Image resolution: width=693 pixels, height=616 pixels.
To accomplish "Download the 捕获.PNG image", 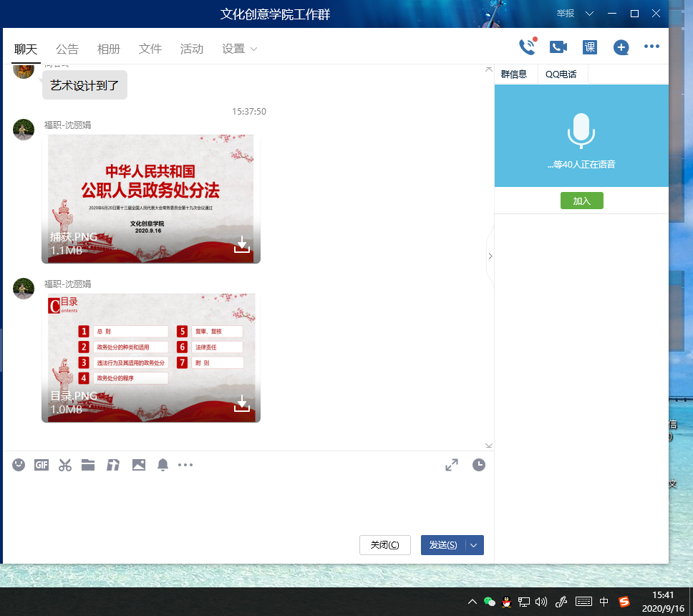I will (x=242, y=245).
